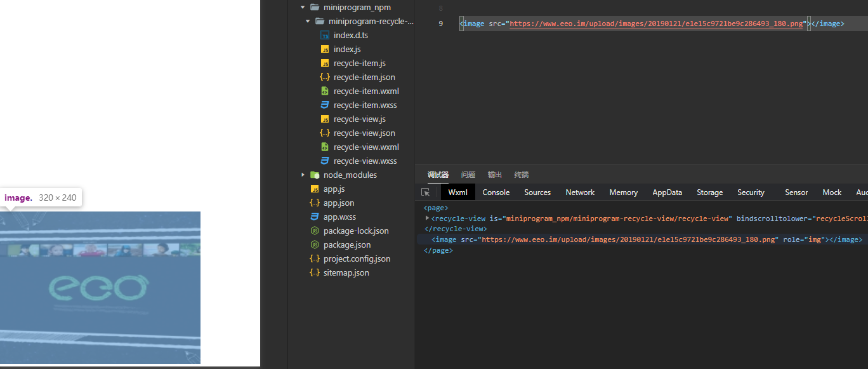Expand the recycle-view node in Wxml panel
This screenshot has width=868, height=369.
(427, 218)
